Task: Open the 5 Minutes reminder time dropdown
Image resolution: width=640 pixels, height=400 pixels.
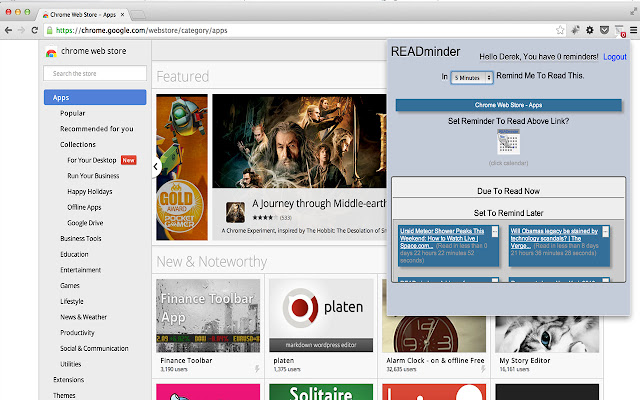Action: coord(471,77)
